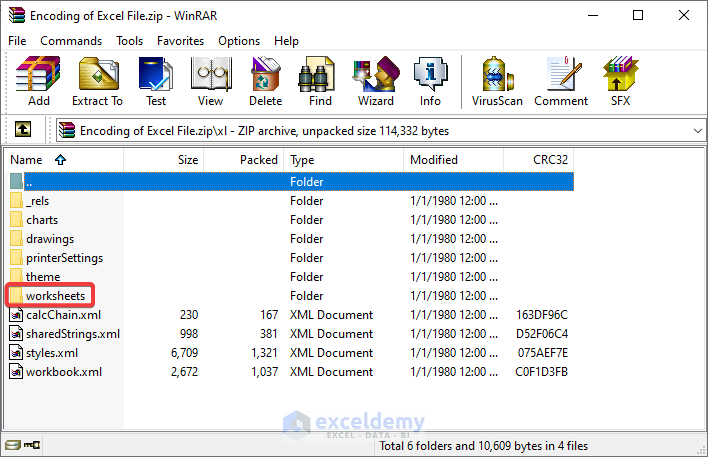Viewport: 708px width, 457px height.
Task: Open the Comment tool
Action: pyautogui.click(x=561, y=82)
